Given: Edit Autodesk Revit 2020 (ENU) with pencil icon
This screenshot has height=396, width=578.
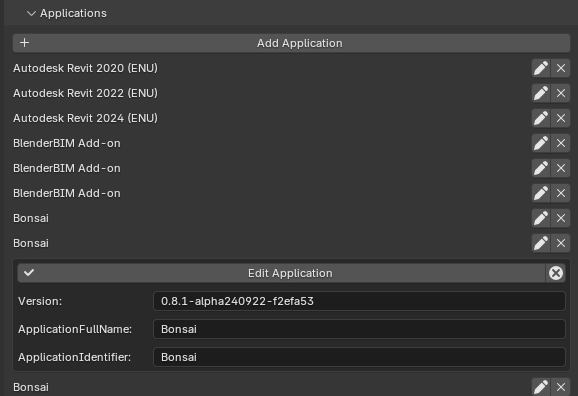Looking at the screenshot, I should [541, 68].
